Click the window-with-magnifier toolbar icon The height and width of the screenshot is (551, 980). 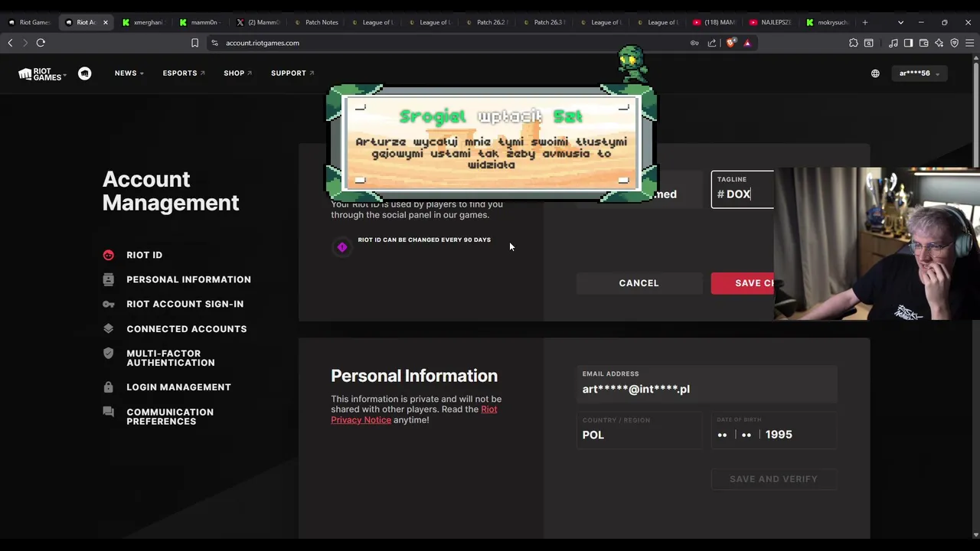coord(869,43)
